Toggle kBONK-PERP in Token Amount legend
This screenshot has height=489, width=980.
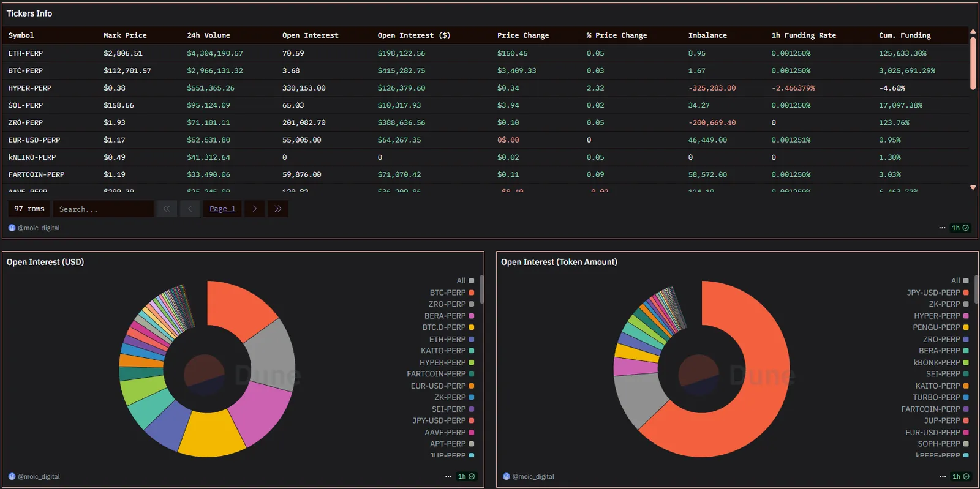point(941,362)
